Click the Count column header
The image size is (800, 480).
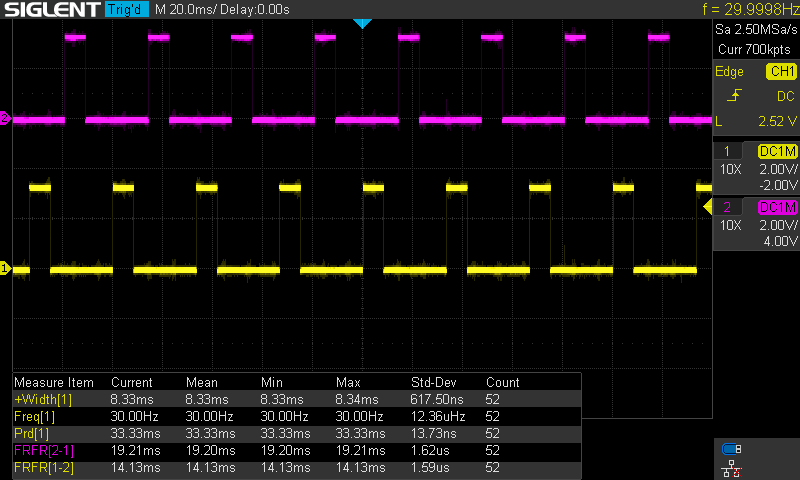pyautogui.click(x=503, y=383)
